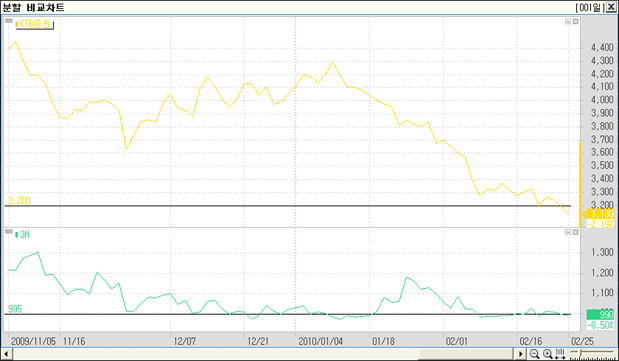Viewport: 619px width, 361px height.
Task: Click the 01/18 date axis label
Action: tap(383, 341)
